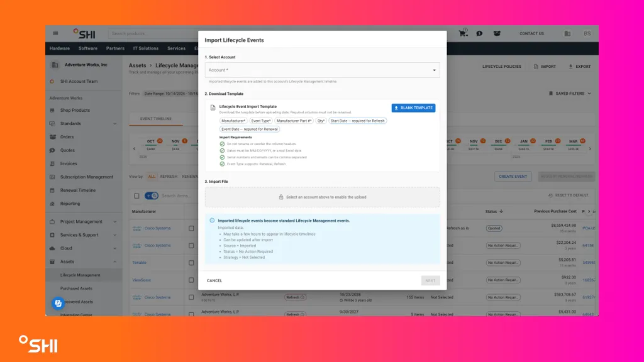Check the Tenable row checkbox
This screenshot has width=644, height=362.
191,263
